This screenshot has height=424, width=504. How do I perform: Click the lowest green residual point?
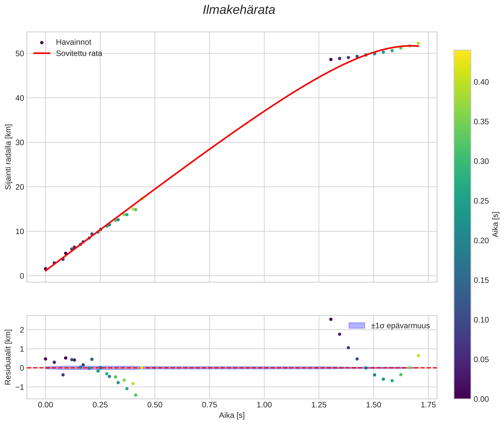(135, 395)
